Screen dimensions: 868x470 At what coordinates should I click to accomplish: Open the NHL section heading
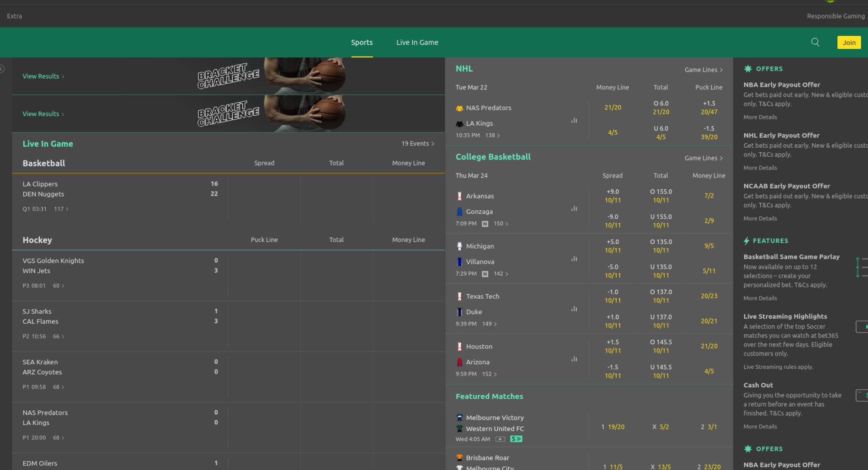pyautogui.click(x=464, y=69)
